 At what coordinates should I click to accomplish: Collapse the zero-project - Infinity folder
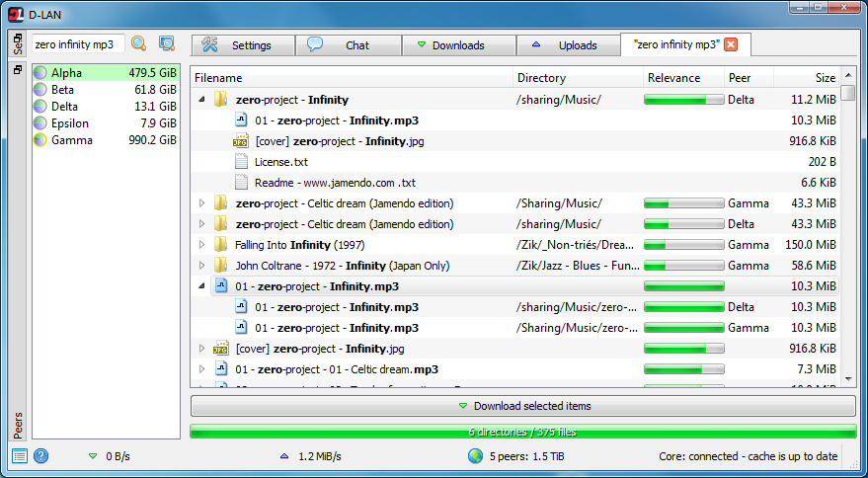[x=202, y=99]
